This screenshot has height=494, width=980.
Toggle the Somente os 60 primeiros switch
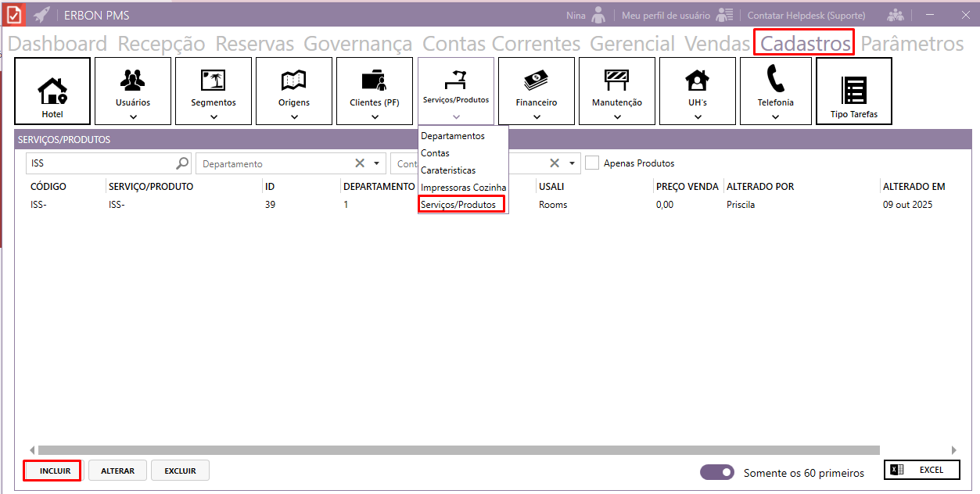(717, 472)
